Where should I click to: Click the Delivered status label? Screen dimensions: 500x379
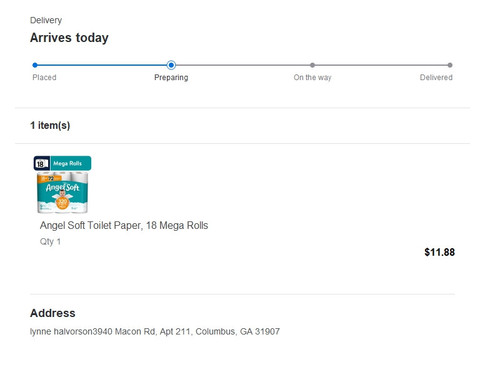click(x=436, y=77)
